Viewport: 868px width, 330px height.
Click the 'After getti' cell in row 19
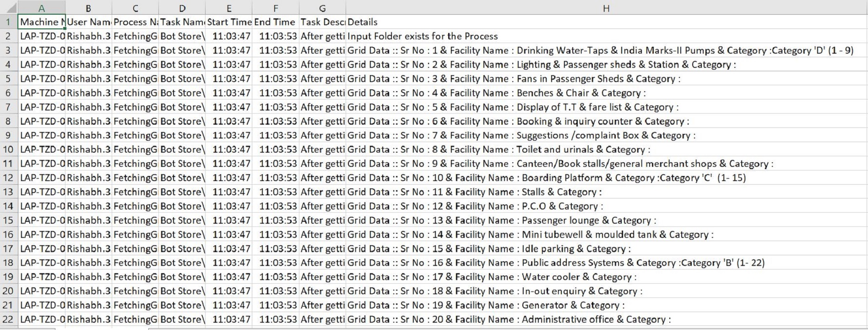(x=322, y=277)
